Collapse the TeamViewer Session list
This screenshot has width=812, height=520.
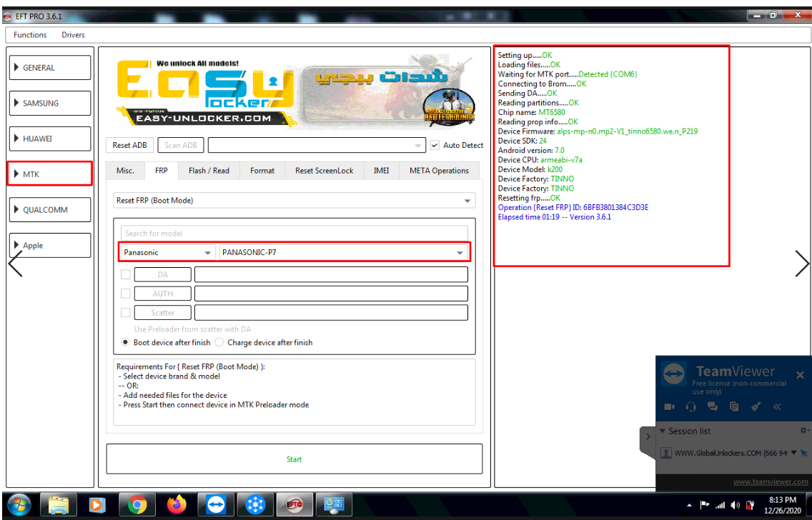[663, 431]
